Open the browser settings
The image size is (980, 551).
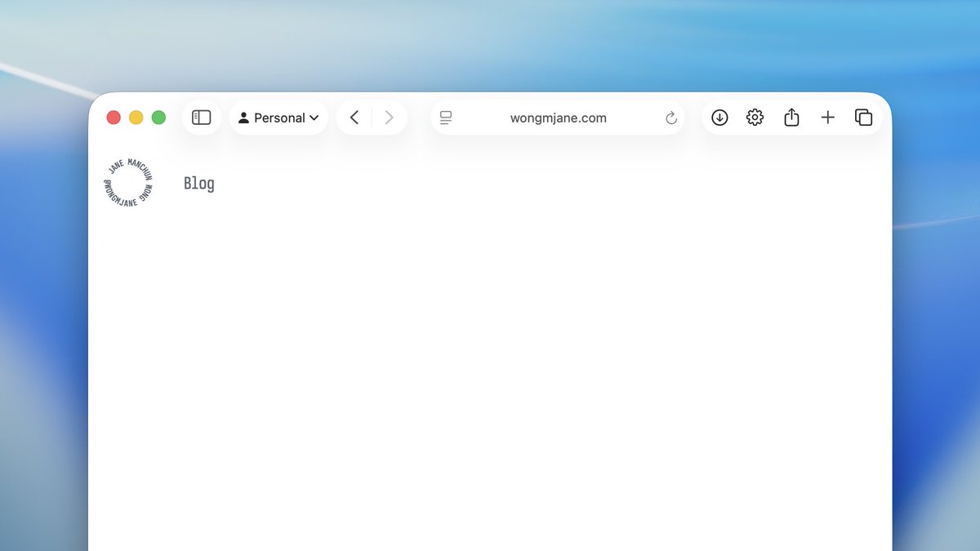(755, 117)
